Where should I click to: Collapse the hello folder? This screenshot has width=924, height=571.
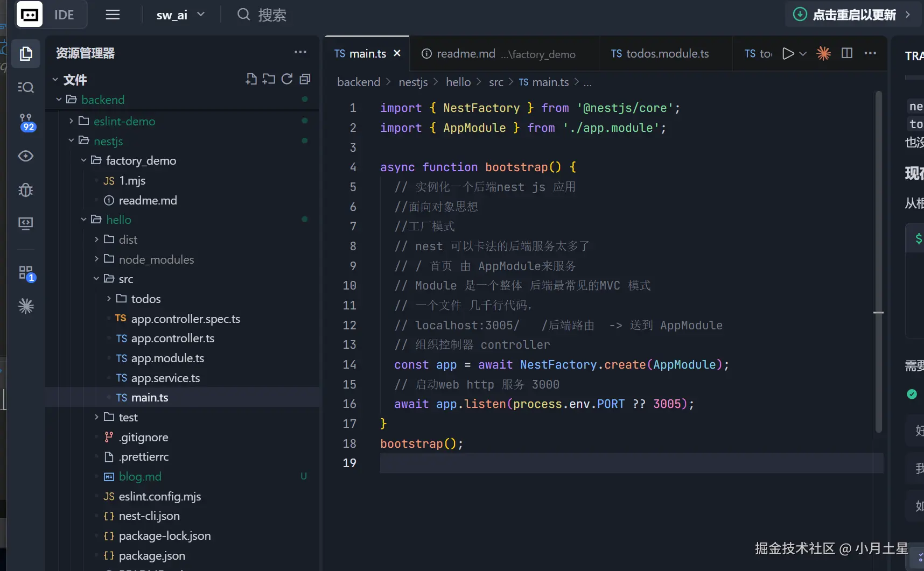(x=84, y=220)
